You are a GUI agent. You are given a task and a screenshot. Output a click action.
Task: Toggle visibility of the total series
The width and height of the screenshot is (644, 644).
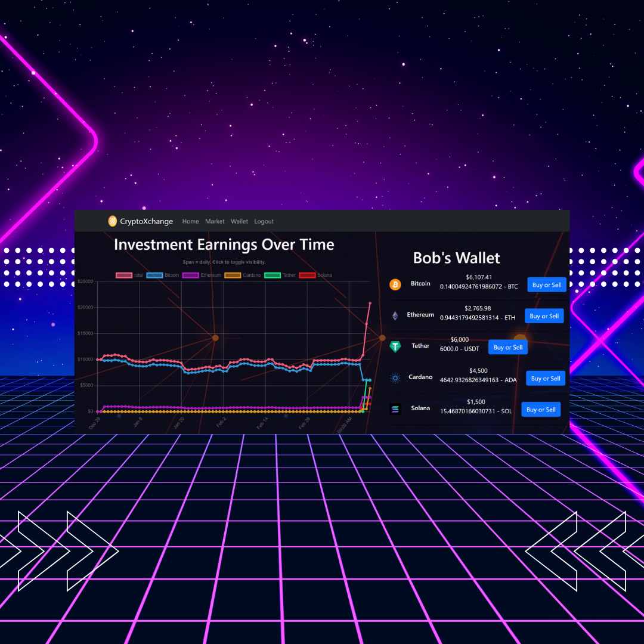coord(123,275)
